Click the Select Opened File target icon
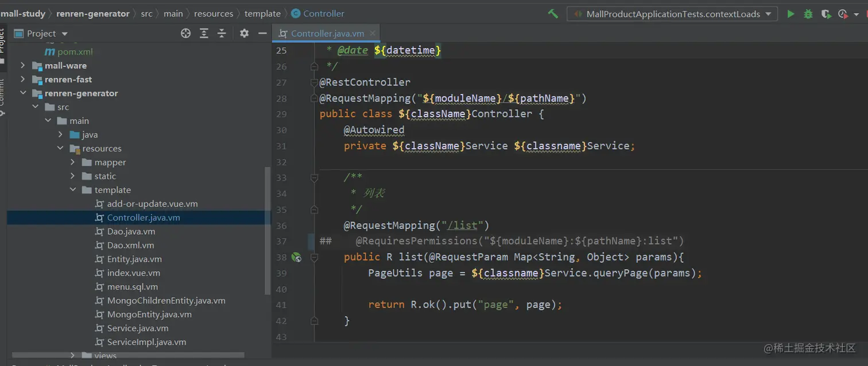Viewport: 868px width, 366px height. coord(185,33)
